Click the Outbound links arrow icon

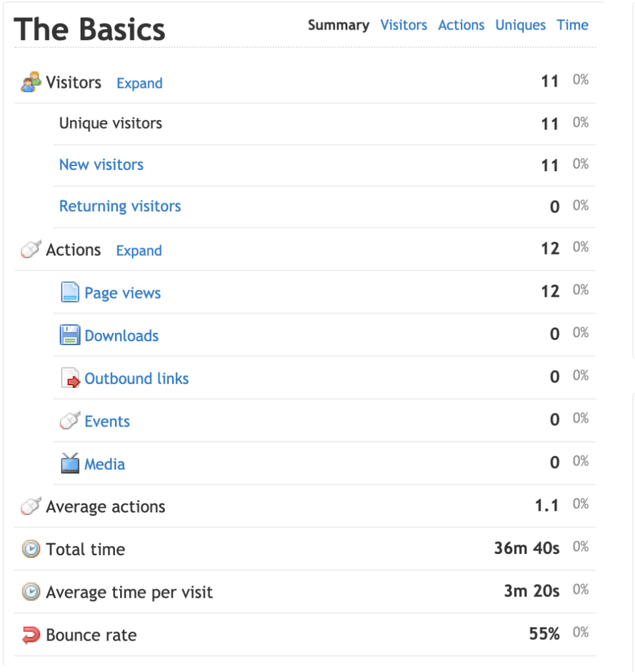[x=70, y=377]
